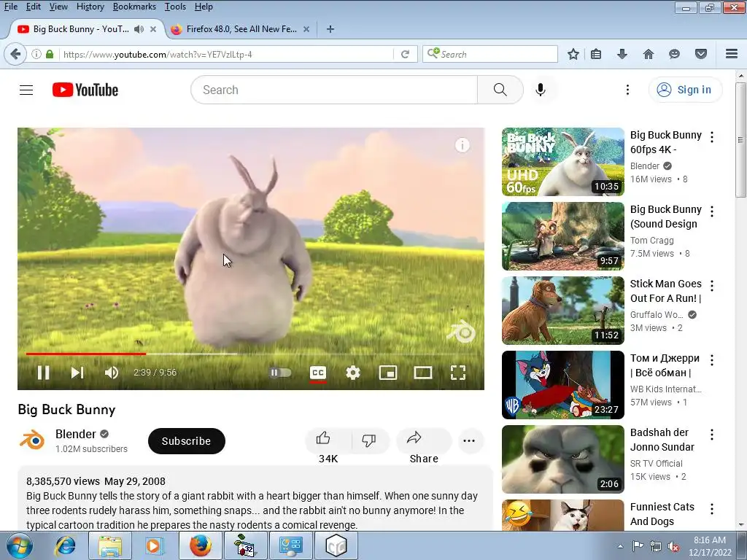Open Big Buck Bunny Sound Design video

[x=562, y=236]
